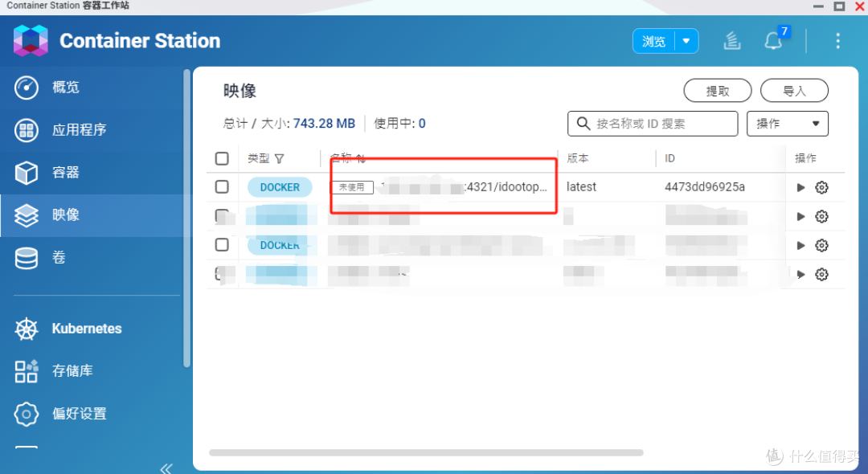Open the 浏览 (Browse) dropdown arrow
Screen dimensions: 868x474
(686, 40)
